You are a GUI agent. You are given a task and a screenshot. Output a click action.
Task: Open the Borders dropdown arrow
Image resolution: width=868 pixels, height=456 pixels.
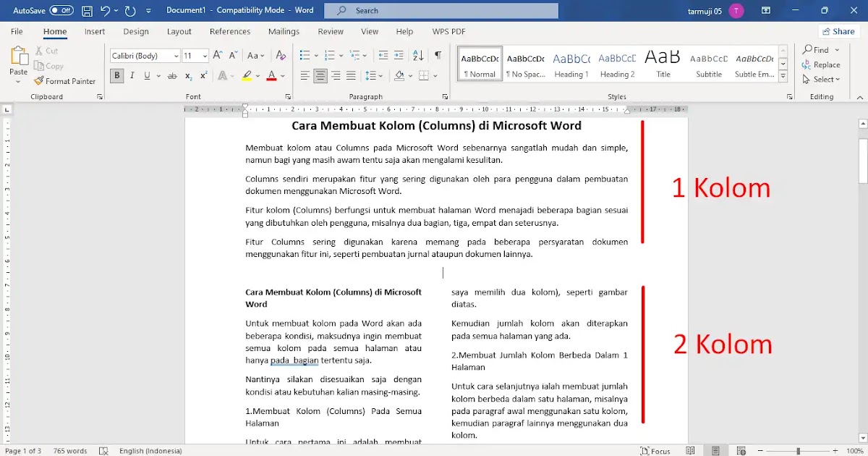(x=435, y=76)
